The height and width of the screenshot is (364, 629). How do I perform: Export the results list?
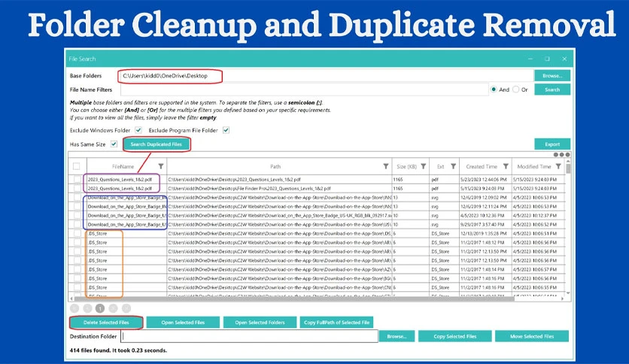tap(552, 144)
